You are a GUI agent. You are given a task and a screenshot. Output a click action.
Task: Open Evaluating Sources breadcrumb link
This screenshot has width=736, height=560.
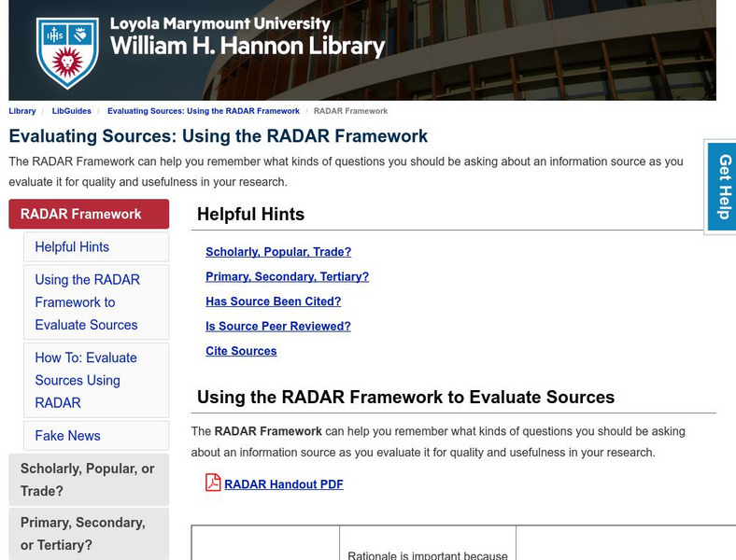[204, 111]
